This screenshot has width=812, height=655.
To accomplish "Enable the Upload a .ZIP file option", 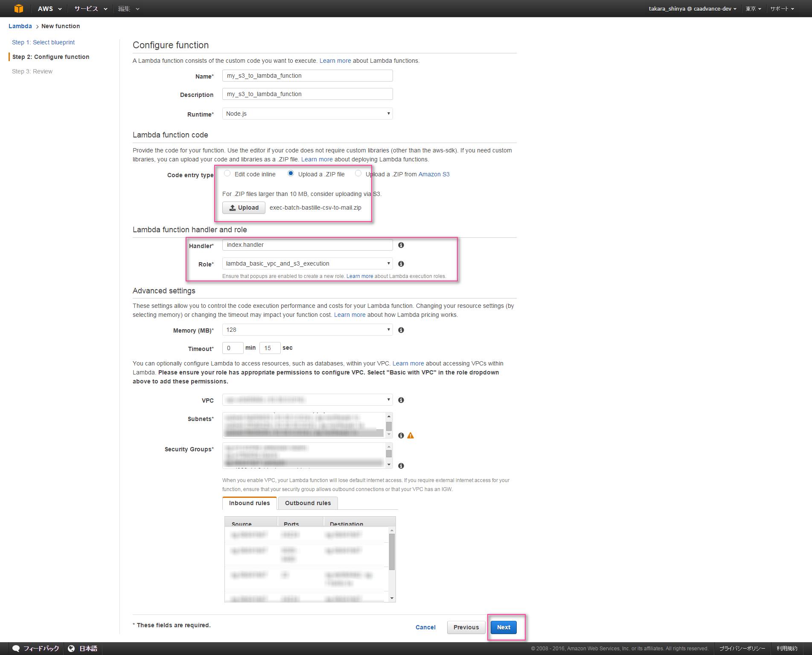I will (x=291, y=173).
